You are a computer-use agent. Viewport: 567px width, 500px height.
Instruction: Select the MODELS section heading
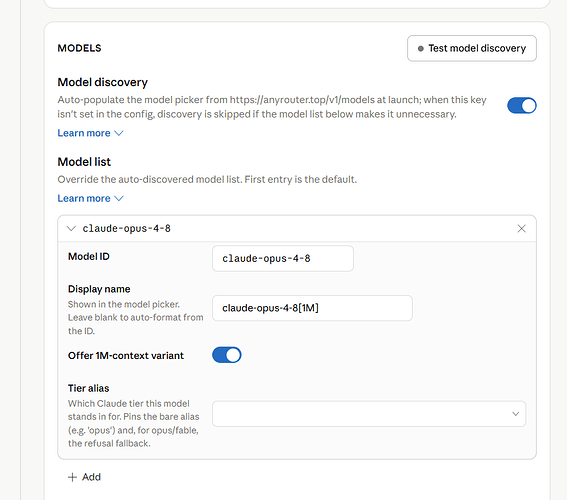[79, 48]
